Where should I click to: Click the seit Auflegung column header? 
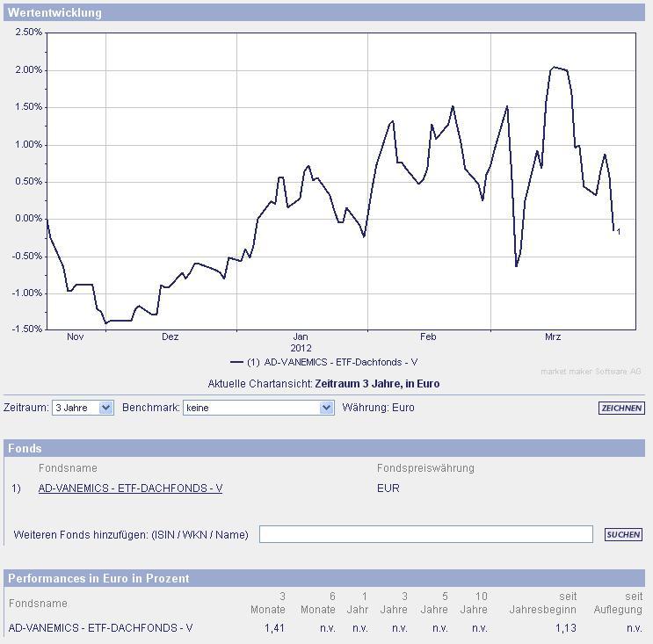coord(619,603)
